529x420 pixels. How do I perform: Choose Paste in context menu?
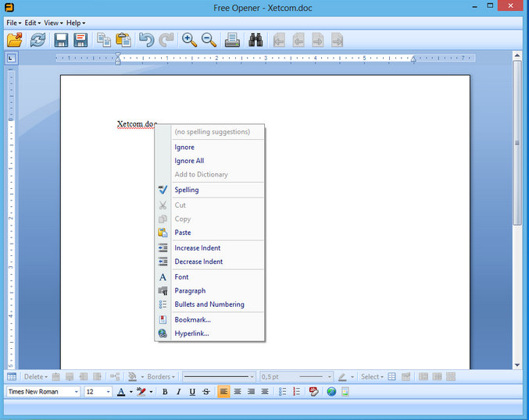pyautogui.click(x=209, y=233)
